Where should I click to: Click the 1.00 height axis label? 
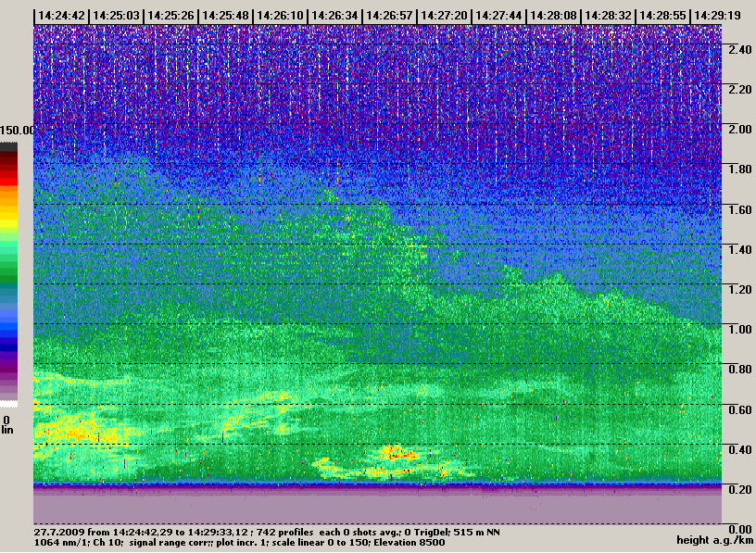pyautogui.click(x=740, y=330)
